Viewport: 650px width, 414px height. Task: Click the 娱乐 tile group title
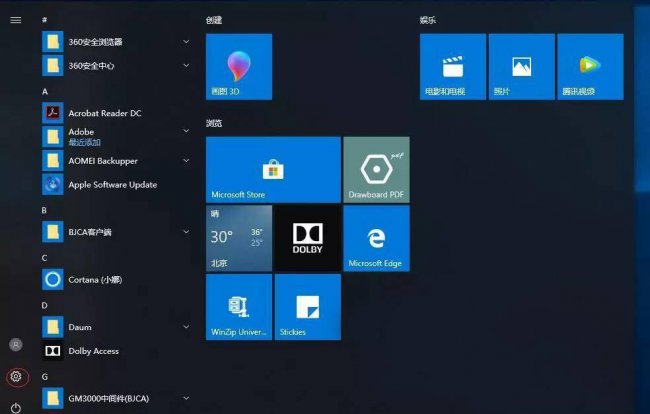428,20
